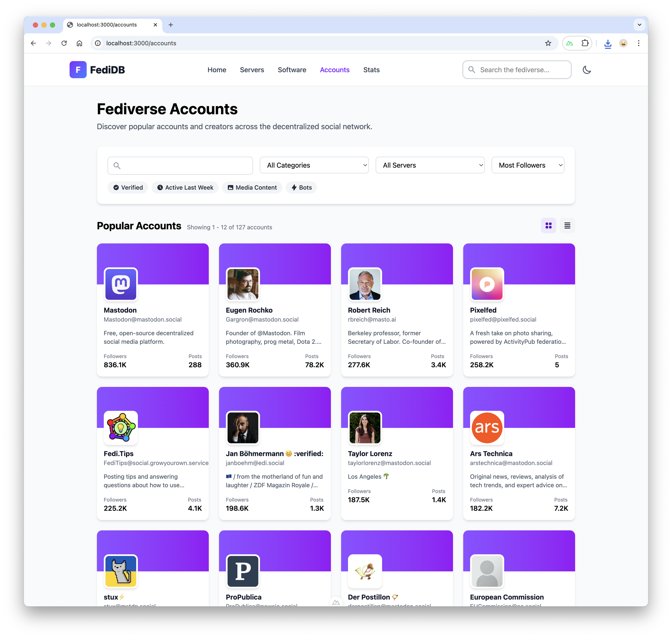
Task: Select the Accounts nav item
Action: pyautogui.click(x=334, y=70)
